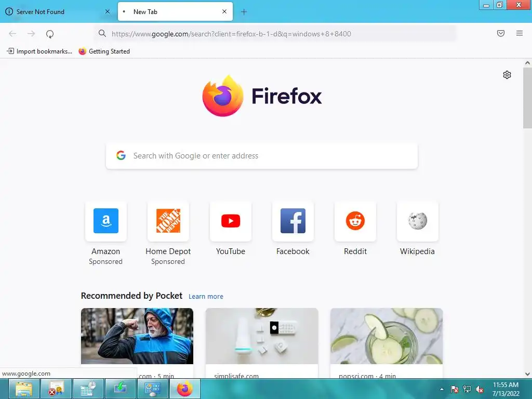
Task: Show hidden system tray icons
Action: tap(442, 389)
